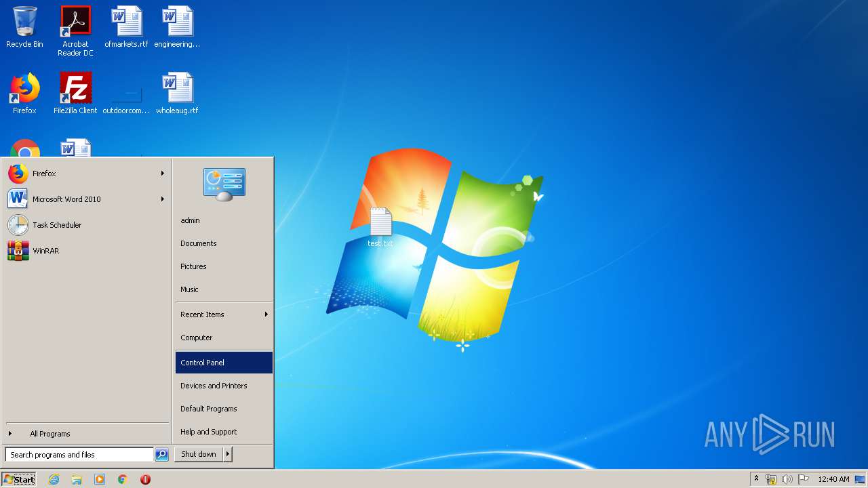The width and height of the screenshot is (868, 488).
Task: Expand Microsoft Word 2010 jump list arrow
Action: tap(163, 199)
